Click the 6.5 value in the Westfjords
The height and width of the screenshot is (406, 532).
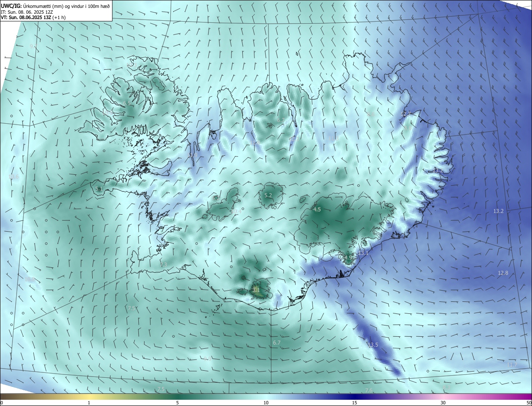pos(127,103)
